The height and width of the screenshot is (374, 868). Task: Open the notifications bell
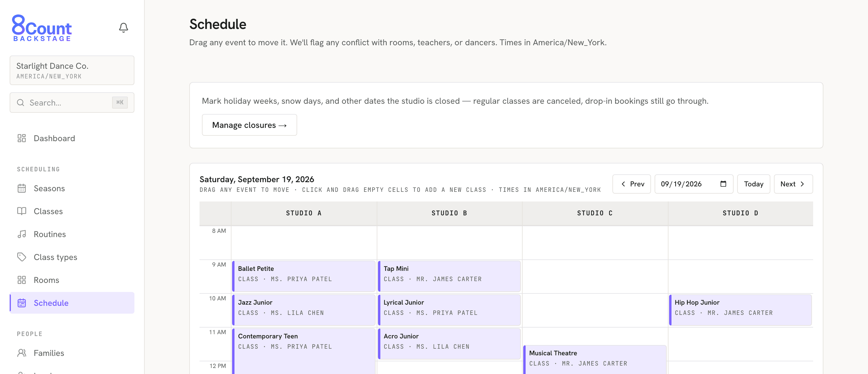pyautogui.click(x=123, y=27)
